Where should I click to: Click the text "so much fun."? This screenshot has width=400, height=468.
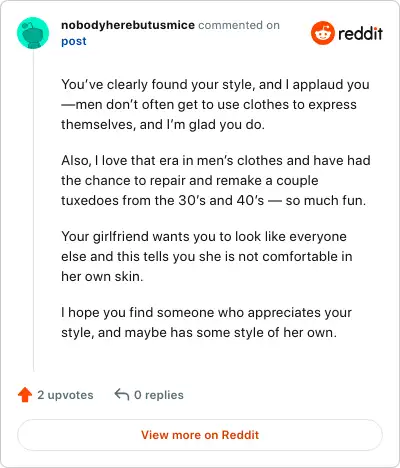[326, 200]
